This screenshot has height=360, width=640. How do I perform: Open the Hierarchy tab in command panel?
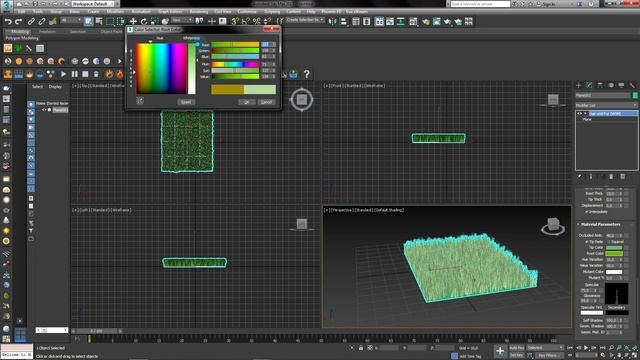(600, 85)
